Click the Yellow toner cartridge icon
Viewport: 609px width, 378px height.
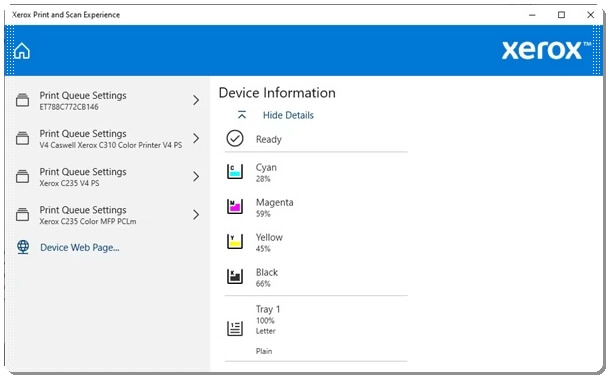(x=235, y=241)
